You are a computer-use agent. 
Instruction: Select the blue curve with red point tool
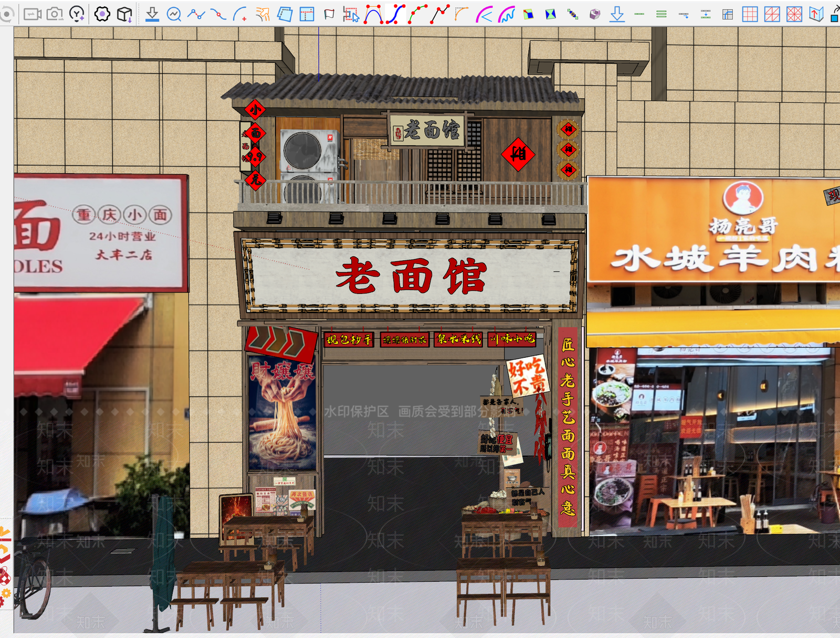(x=218, y=14)
